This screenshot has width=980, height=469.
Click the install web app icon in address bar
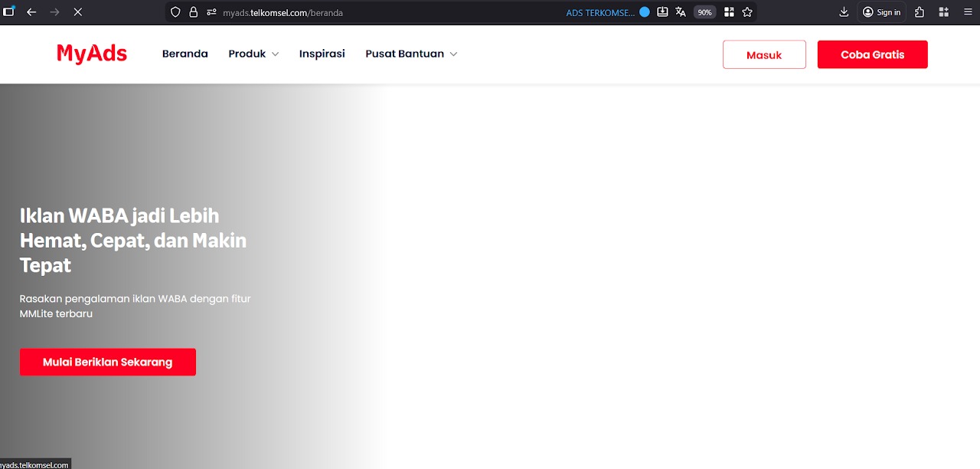(663, 12)
